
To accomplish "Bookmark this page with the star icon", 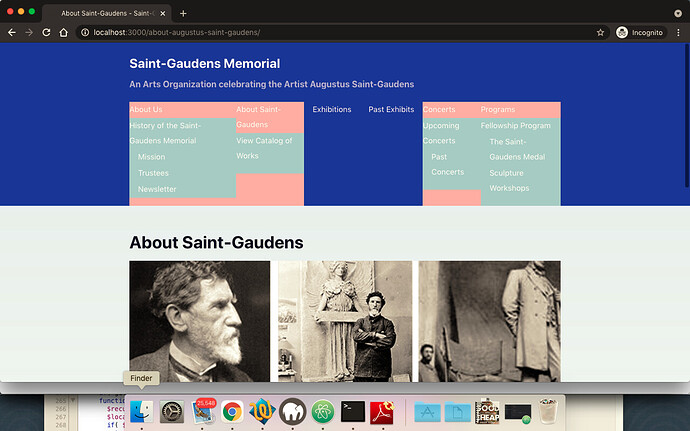I will (600, 32).
